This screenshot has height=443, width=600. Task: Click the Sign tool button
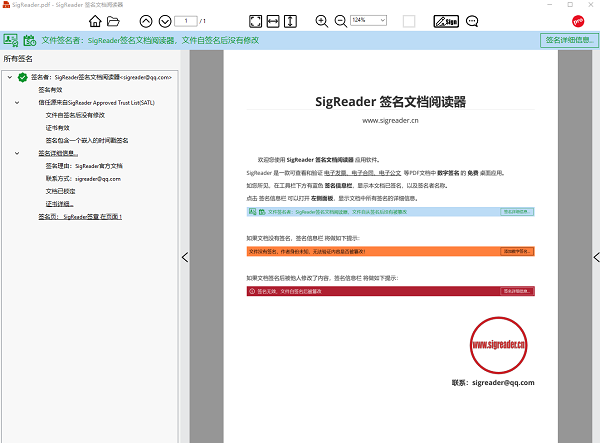coord(446,21)
